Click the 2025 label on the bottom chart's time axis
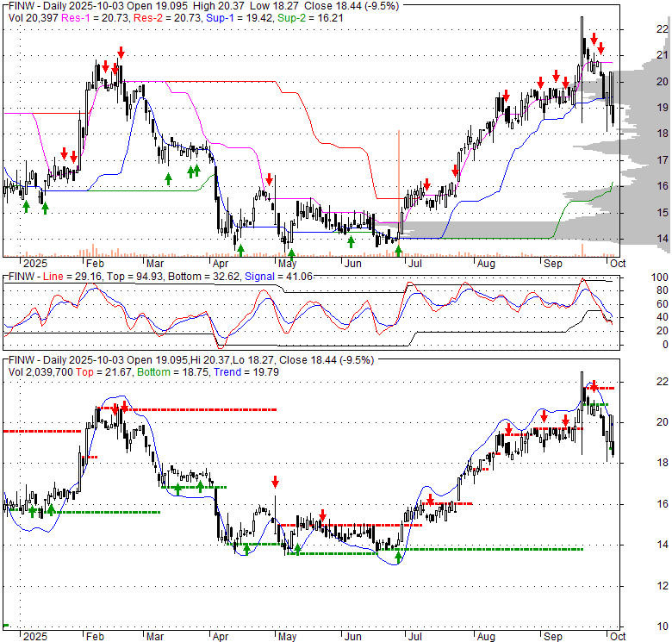 pyautogui.click(x=35, y=637)
